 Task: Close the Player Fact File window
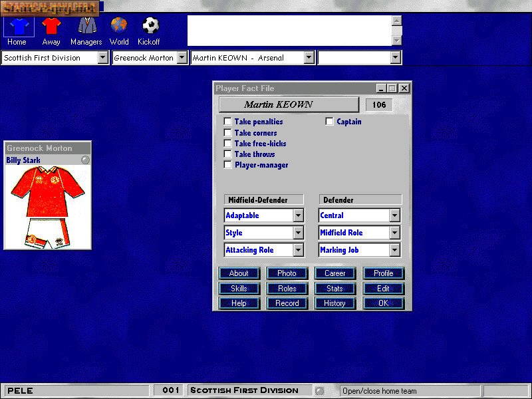(x=404, y=88)
